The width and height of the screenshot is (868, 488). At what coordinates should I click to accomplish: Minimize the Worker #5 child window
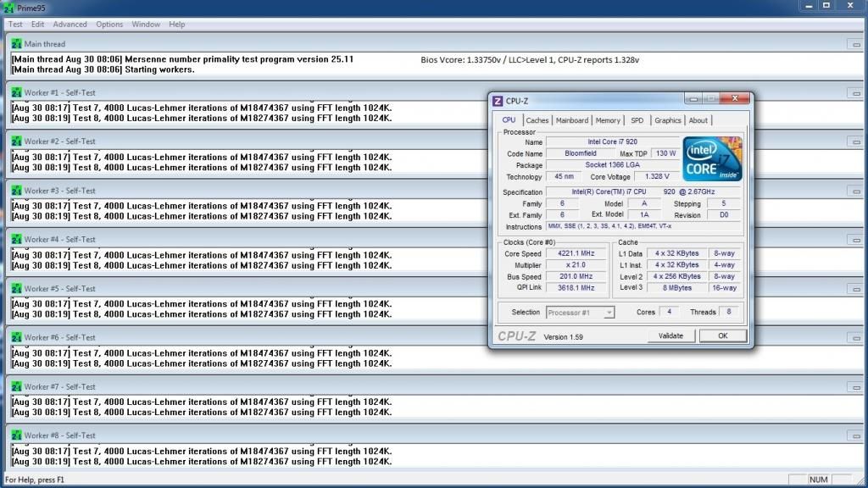pyautogui.click(x=856, y=289)
